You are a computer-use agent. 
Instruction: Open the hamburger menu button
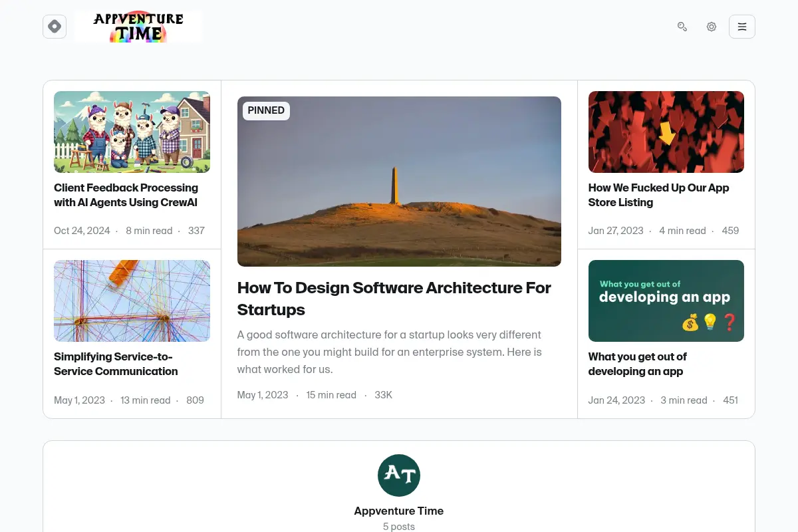coord(742,27)
